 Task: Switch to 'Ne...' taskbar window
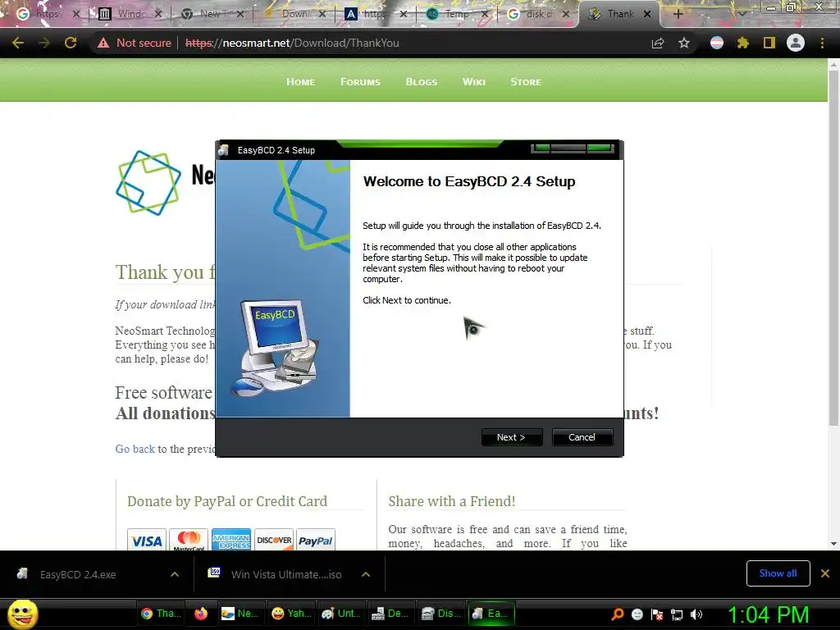[240, 614]
